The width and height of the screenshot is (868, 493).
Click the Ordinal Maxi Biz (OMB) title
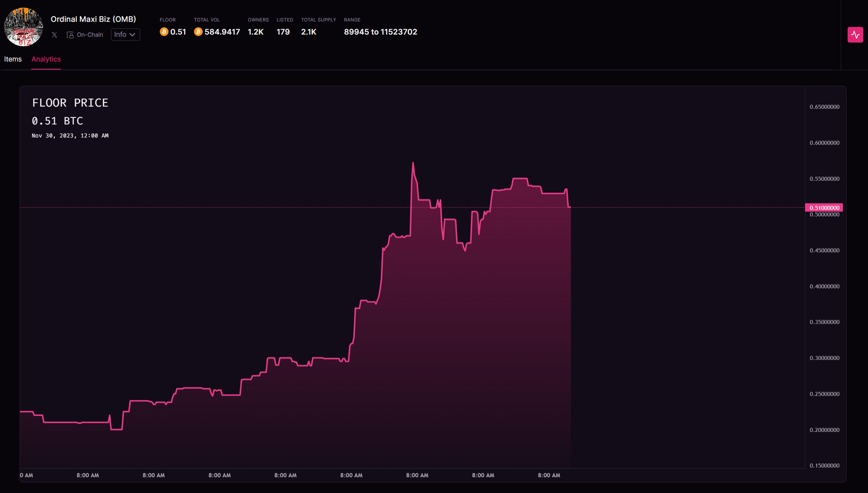coord(93,19)
